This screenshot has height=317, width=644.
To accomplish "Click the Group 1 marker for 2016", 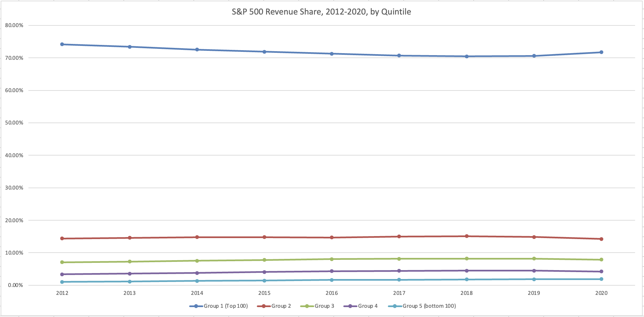I will coord(332,54).
